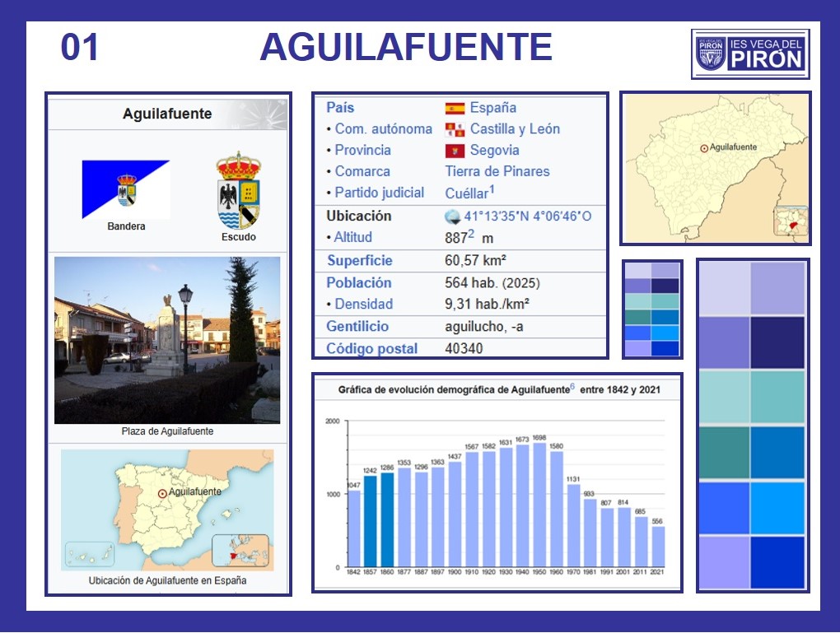Pick the dark navy swatch in the large palette
Viewport: 840px width, 633px height.
777,342
